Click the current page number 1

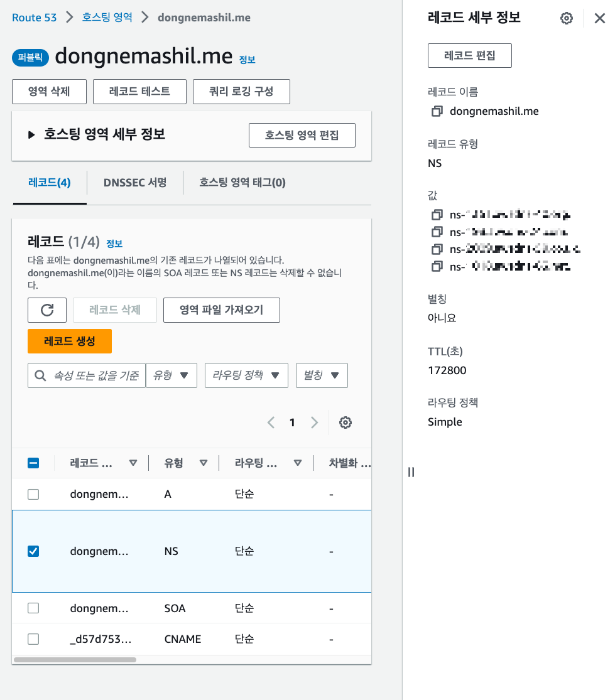[292, 423]
